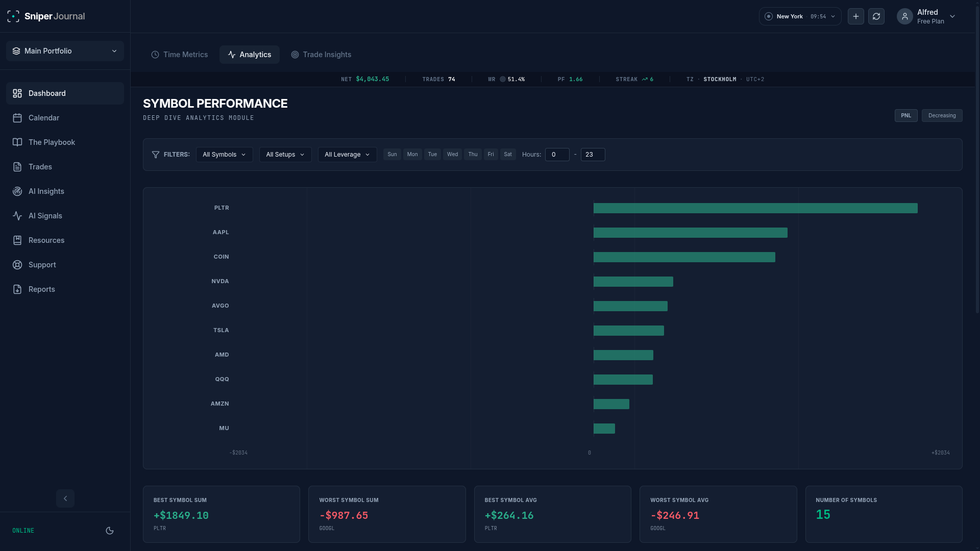Collapse sidebar using left chevron button
The height and width of the screenshot is (551, 980).
[x=65, y=498]
